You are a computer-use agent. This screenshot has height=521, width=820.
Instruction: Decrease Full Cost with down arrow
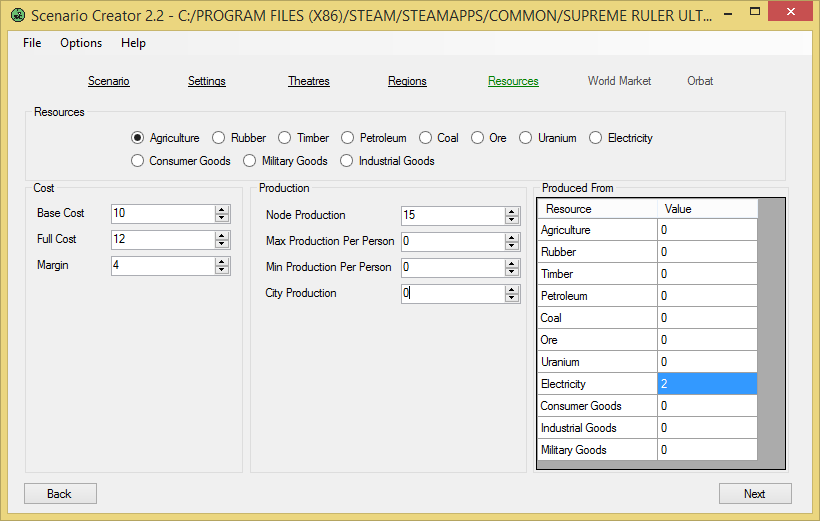tap(222, 244)
